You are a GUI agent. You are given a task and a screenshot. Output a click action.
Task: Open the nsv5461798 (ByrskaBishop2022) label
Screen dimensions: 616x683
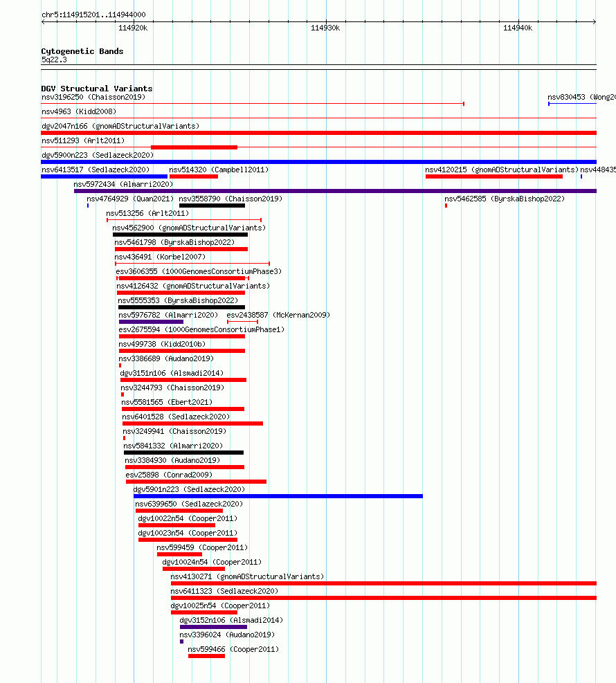click(x=174, y=243)
